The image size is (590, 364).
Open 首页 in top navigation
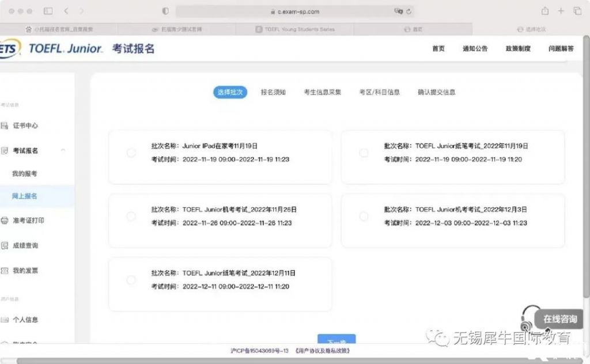click(438, 48)
